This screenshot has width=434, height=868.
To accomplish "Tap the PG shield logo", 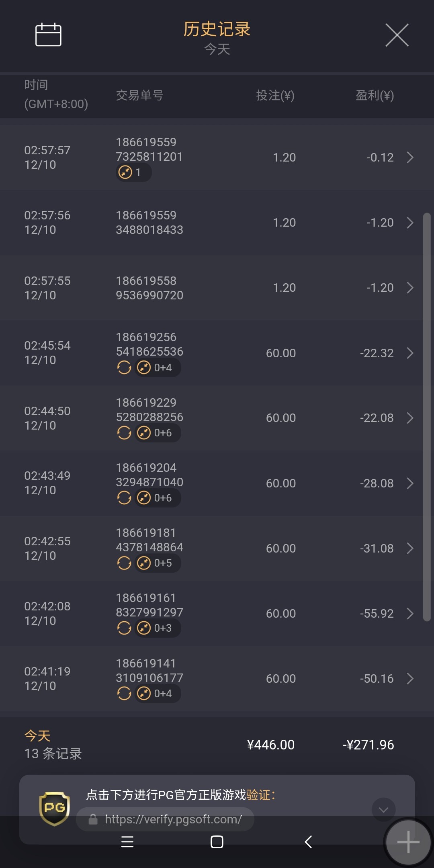I will [54, 809].
